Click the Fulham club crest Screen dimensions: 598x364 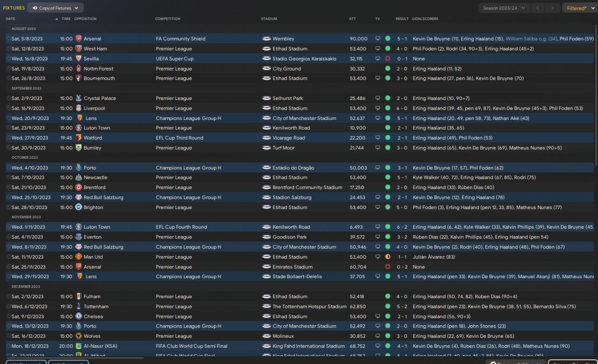click(78, 296)
